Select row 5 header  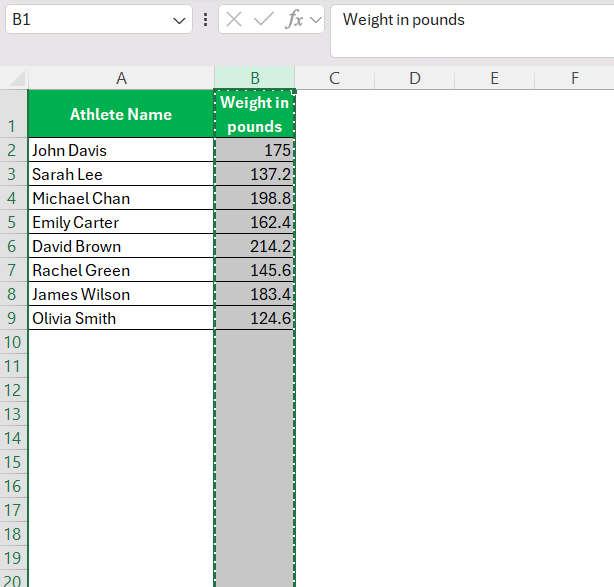[14, 222]
